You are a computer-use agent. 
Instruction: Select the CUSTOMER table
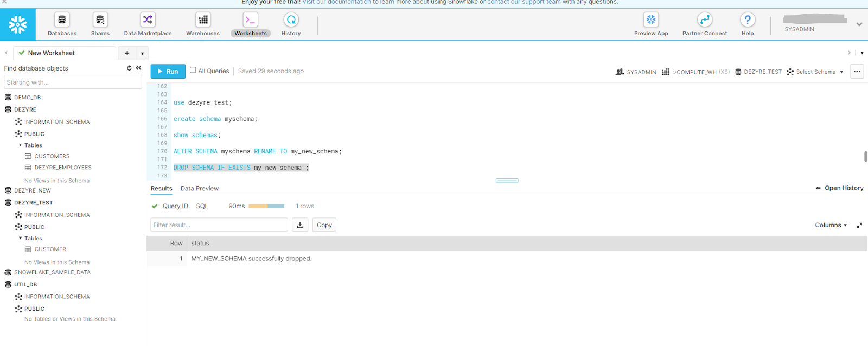50,249
